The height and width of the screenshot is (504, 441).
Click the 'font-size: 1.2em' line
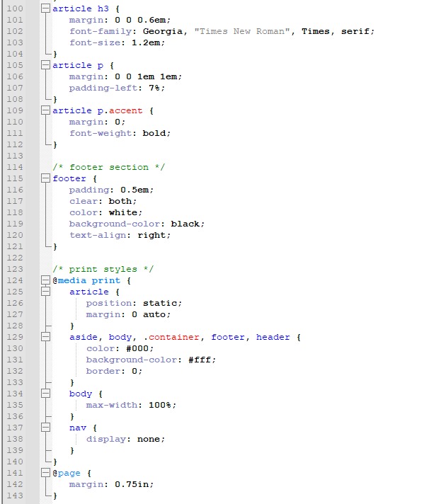click(118, 42)
